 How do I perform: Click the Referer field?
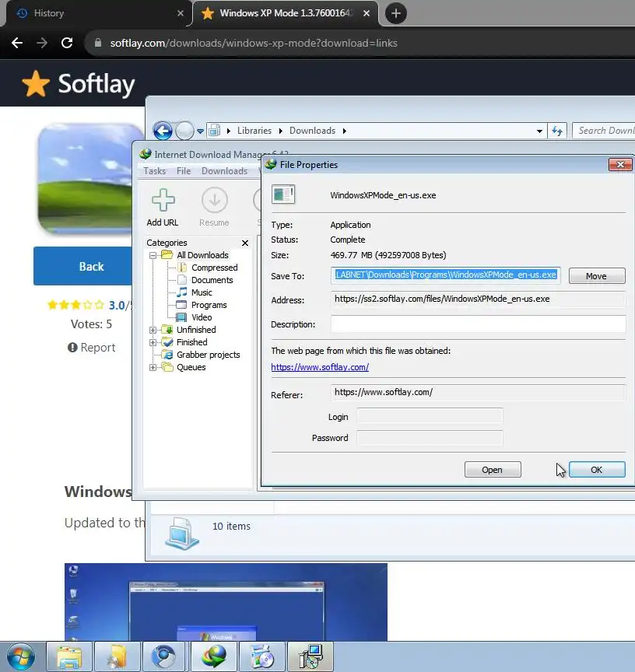click(478, 393)
